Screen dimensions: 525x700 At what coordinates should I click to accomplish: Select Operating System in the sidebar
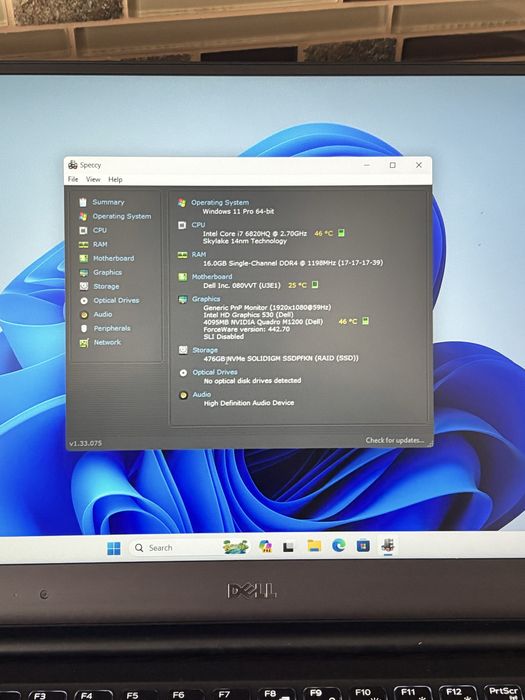click(x=122, y=216)
